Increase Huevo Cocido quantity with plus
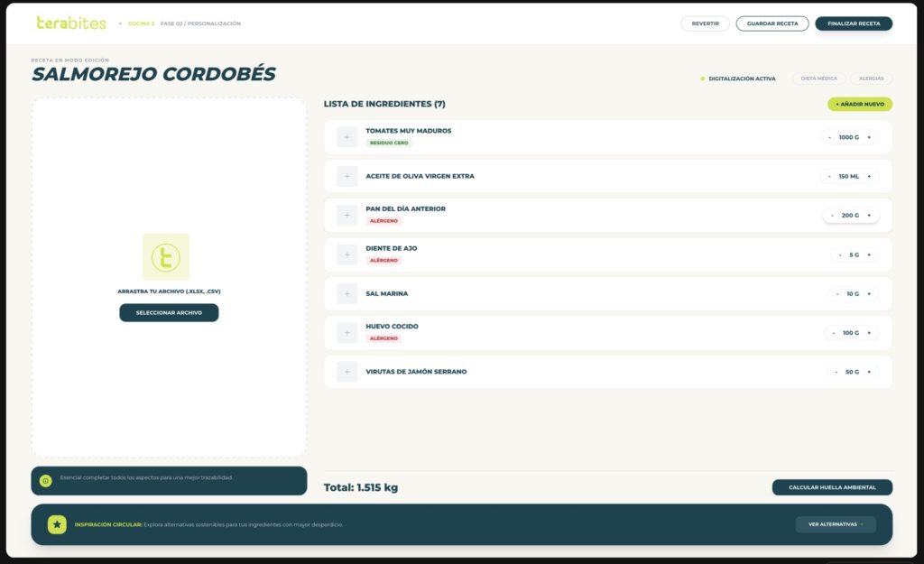The height and width of the screenshot is (564, 924). pos(869,333)
